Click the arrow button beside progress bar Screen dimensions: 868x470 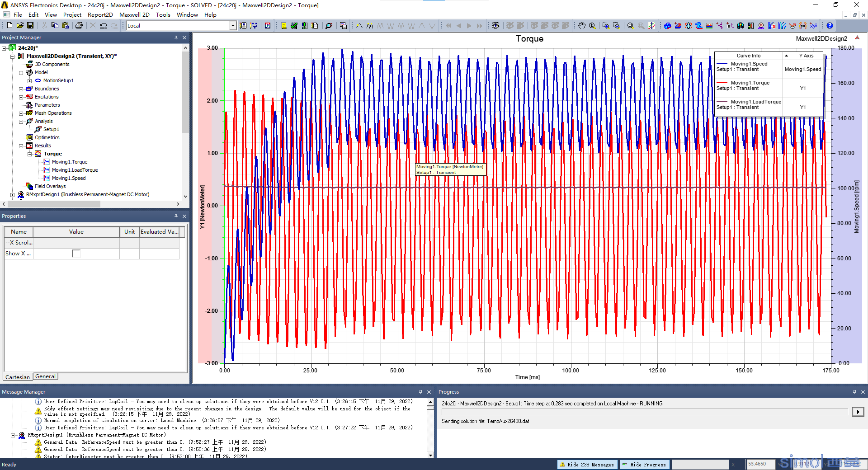(x=858, y=412)
